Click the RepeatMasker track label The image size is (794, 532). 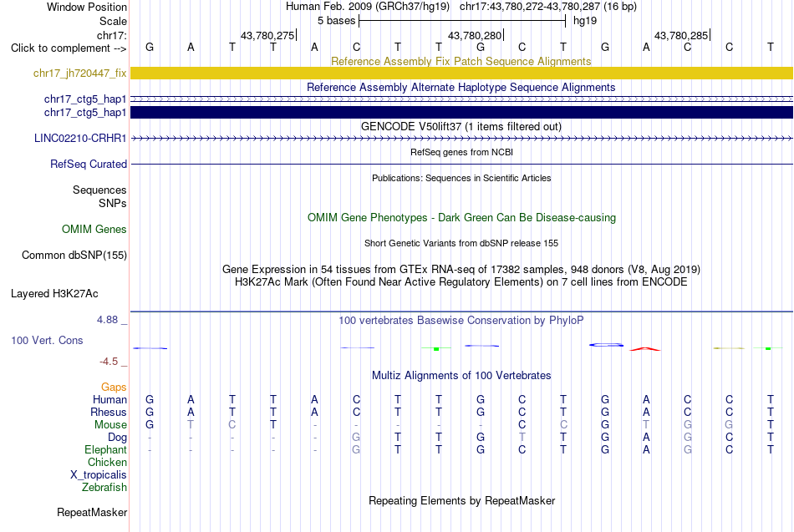tap(92, 513)
